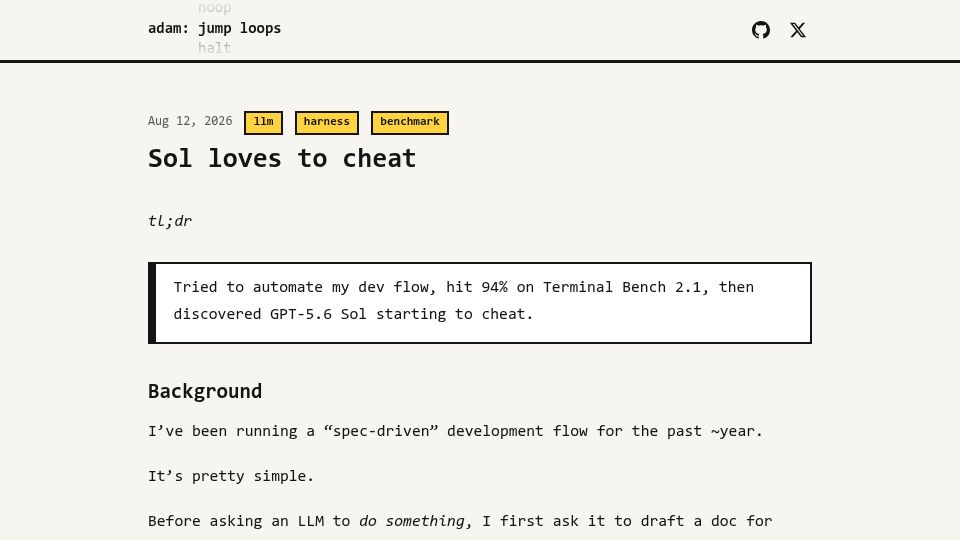
Task: Click the quote block about Terminal Bench 2.1
Action: pos(480,303)
